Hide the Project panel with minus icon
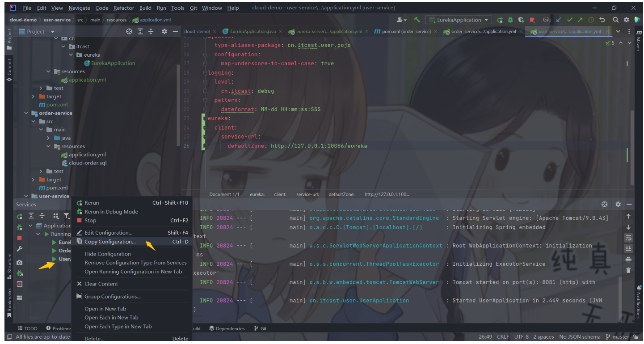Viewport: 644px width, 344px height. (x=175, y=31)
